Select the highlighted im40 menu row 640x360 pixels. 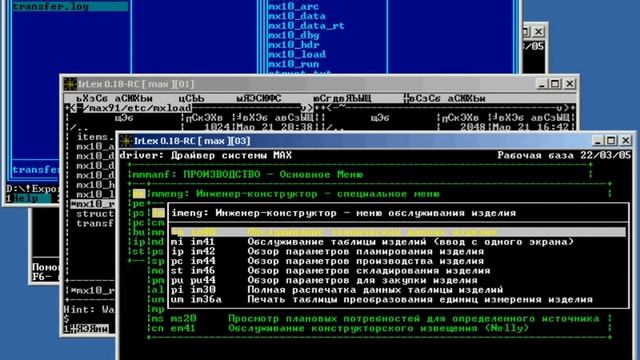pyautogui.click(x=398, y=232)
